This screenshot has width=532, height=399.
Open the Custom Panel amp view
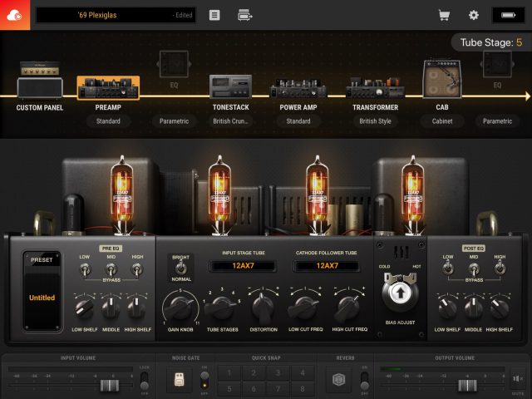click(40, 81)
